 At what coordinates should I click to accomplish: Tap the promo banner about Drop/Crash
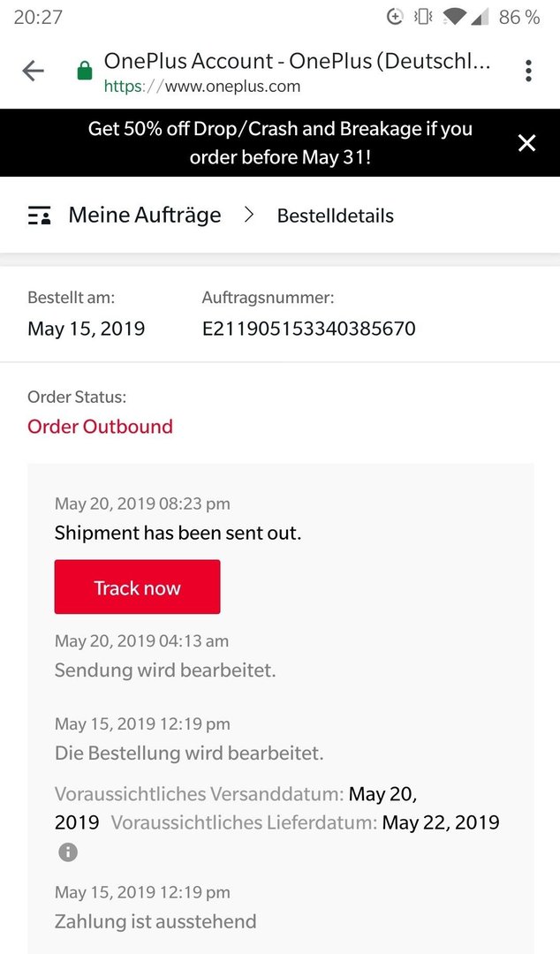[x=280, y=143]
